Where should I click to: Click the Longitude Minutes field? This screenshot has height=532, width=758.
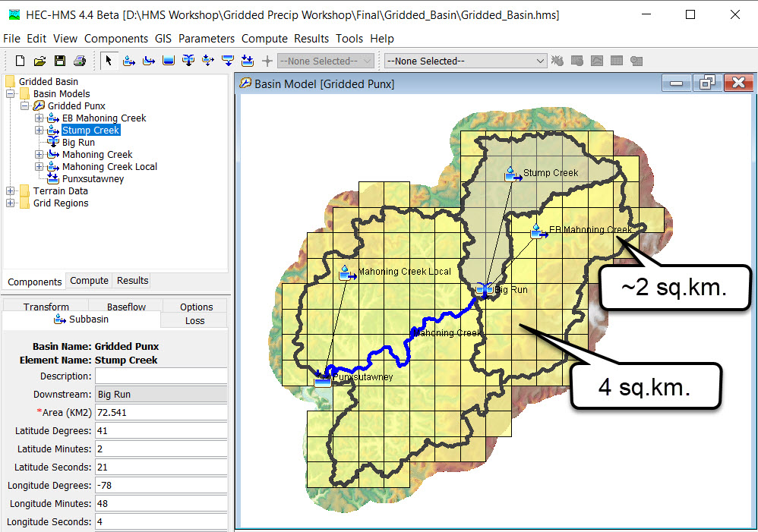point(161,503)
